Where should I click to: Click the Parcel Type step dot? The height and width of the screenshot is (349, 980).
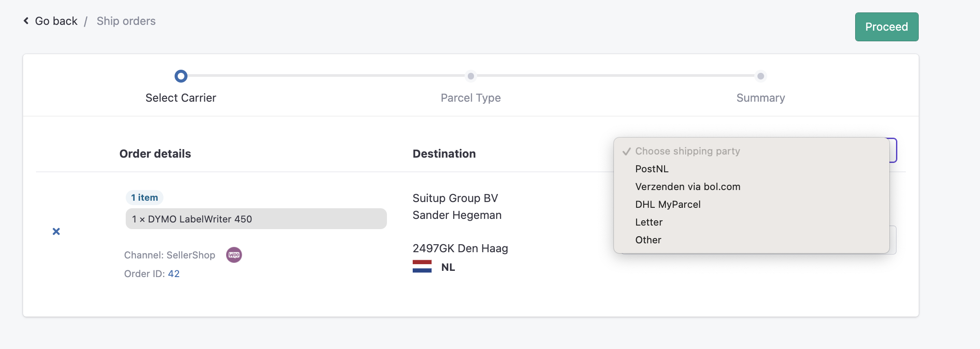[x=471, y=76]
